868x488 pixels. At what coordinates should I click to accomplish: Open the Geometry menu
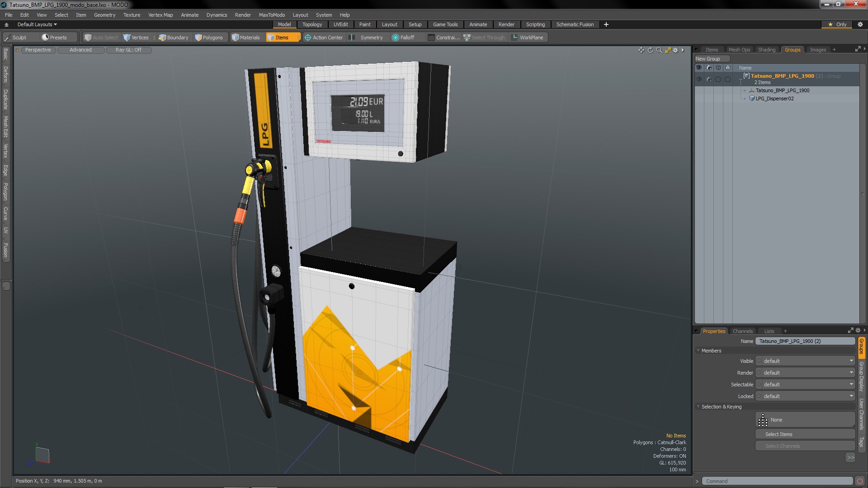coord(104,15)
